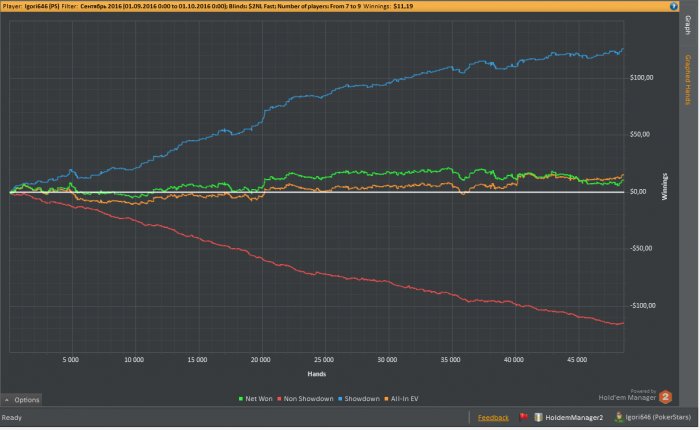
Task: Click the Showdown legend label
Action: coord(362,399)
